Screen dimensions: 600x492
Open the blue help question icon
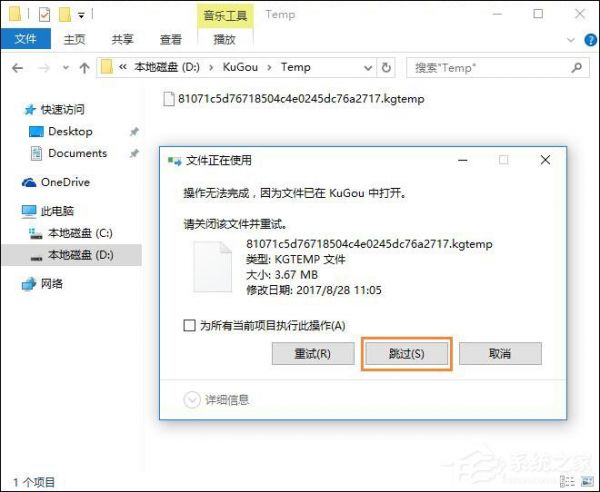pyautogui.click(x=590, y=40)
